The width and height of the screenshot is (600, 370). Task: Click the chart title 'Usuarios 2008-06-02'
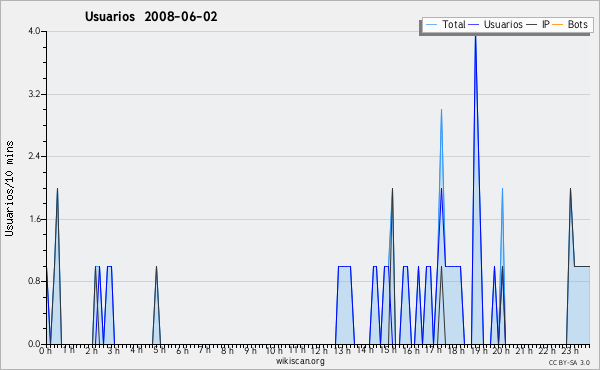point(151,17)
